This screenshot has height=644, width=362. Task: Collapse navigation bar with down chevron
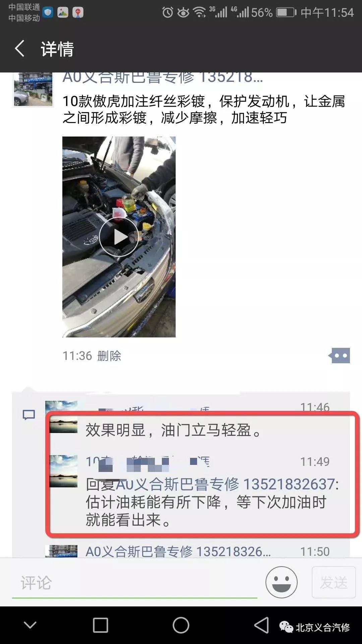point(30,625)
